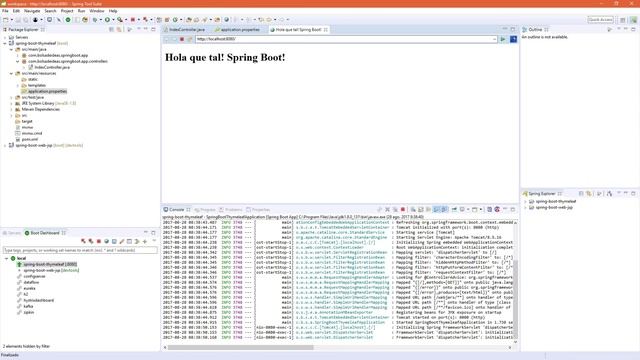Click the round icon at far right of Console toolbar
The image size is (640, 360).
[497, 209]
